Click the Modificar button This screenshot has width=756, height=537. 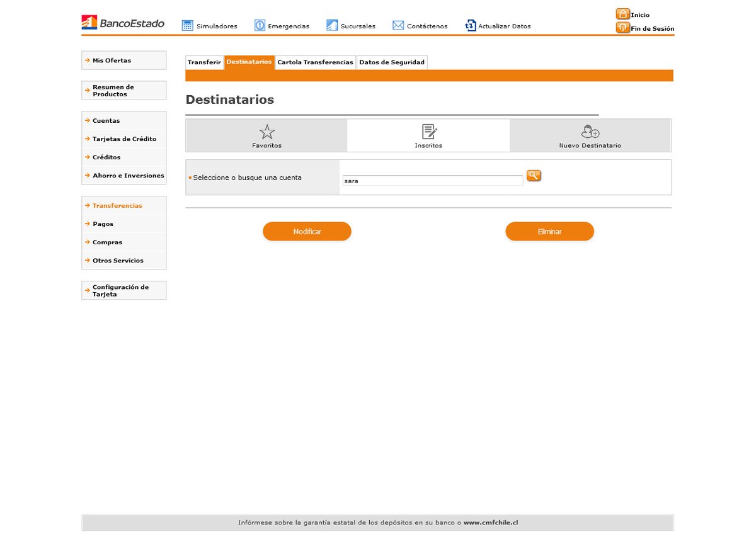pos(307,232)
